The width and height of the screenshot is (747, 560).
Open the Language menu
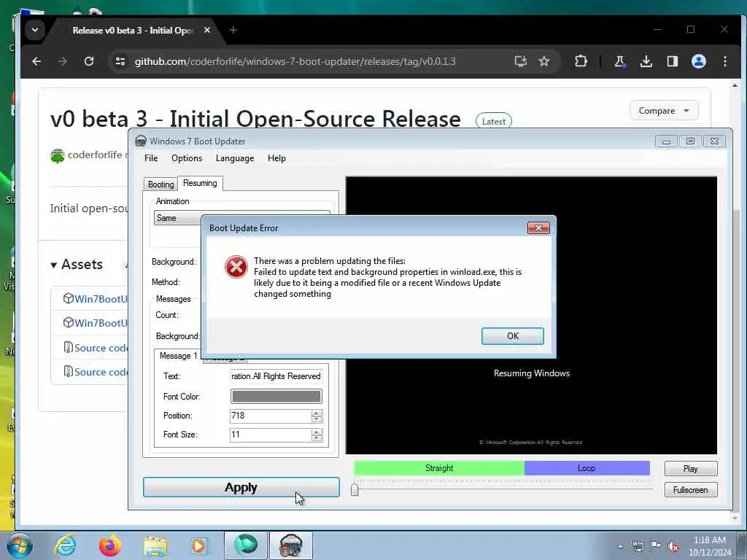coord(235,158)
